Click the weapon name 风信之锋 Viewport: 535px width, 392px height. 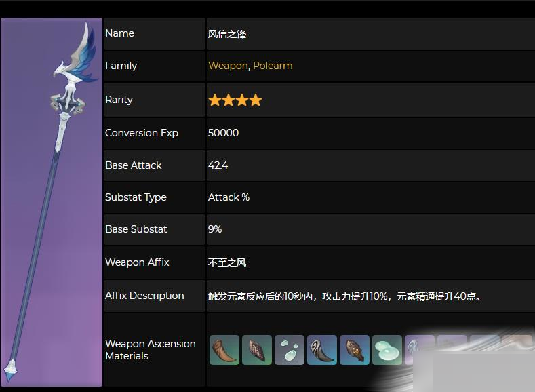point(227,33)
